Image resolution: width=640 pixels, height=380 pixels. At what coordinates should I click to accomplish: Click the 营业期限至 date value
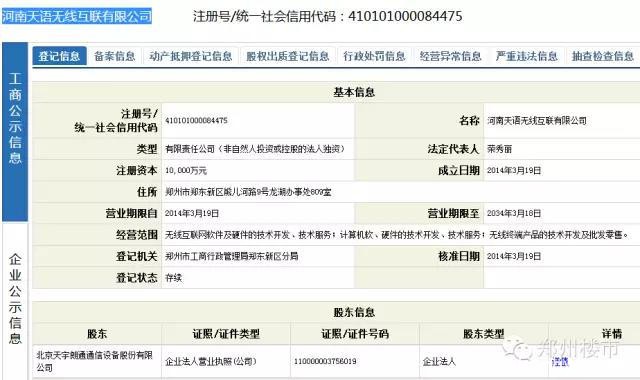coord(514,213)
